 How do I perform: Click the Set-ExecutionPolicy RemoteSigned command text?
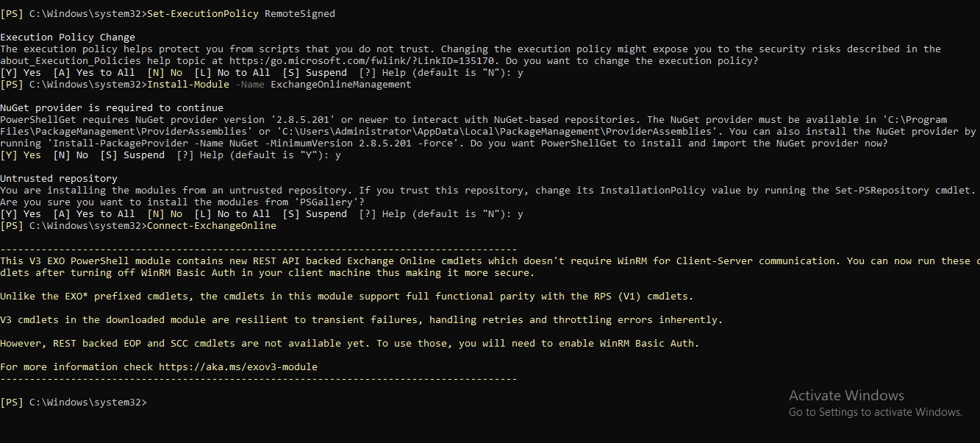[x=241, y=14]
